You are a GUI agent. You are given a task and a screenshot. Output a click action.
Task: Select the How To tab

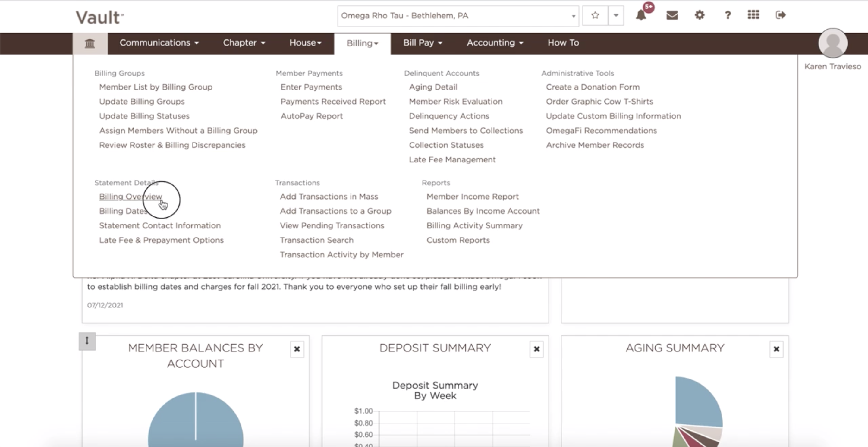click(x=563, y=43)
